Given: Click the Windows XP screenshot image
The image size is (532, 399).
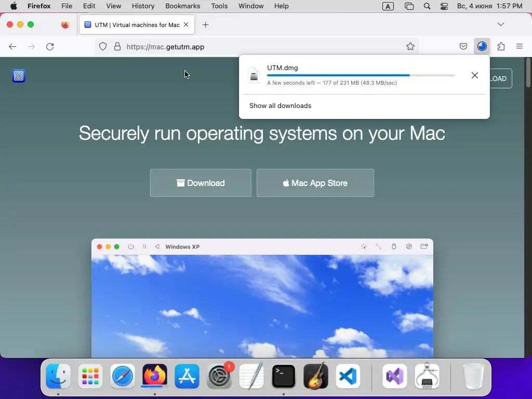Looking at the screenshot, I should point(262,299).
